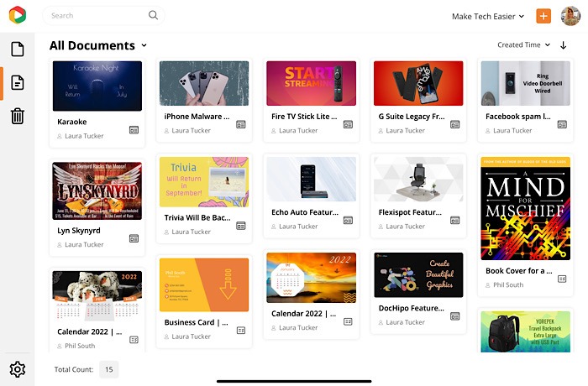Image resolution: width=588 pixels, height=386 pixels.
Task: Toggle sort direction arrow
Action: (563, 45)
